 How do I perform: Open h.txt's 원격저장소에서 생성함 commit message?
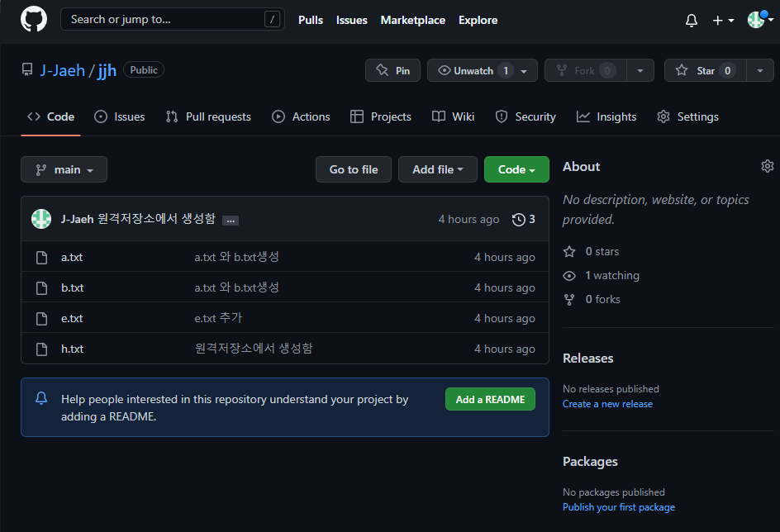pyautogui.click(x=254, y=349)
